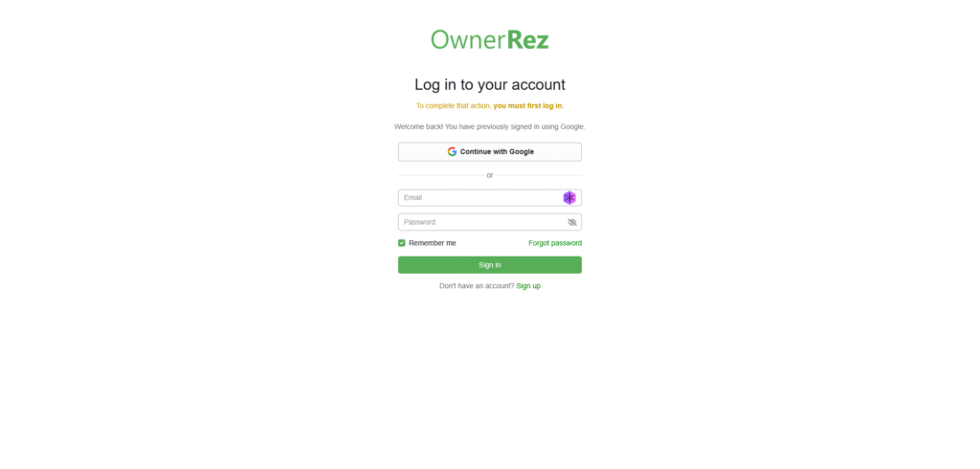980x469 pixels.
Task: Toggle password visibility with the eye icon
Action: point(572,222)
